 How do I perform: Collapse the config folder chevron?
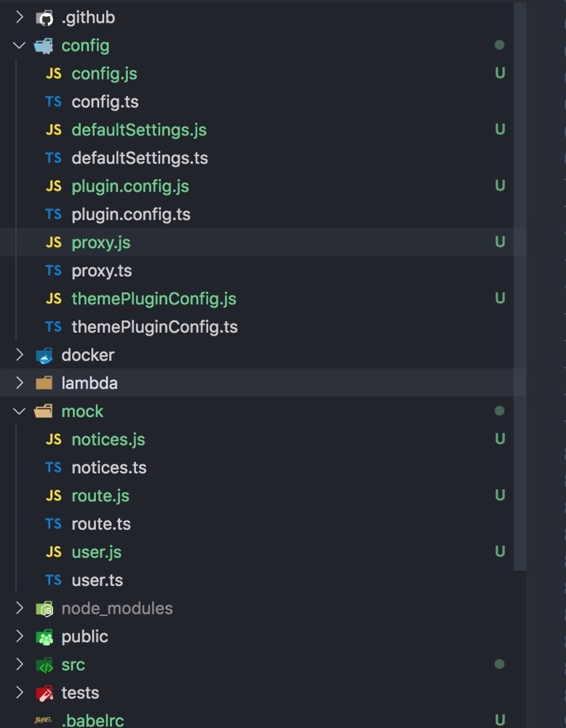(19, 45)
